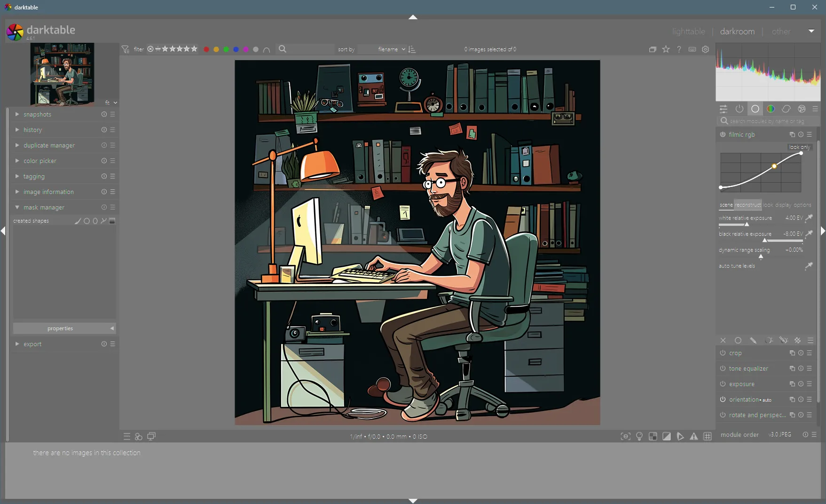Viewport: 826px width, 504px height.
Task: Click the red color label filter
Action: point(206,49)
